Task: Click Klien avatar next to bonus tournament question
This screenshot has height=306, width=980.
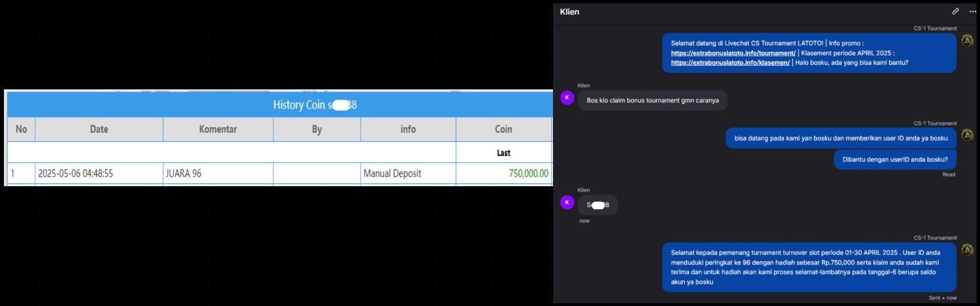Action: click(x=567, y=98)
